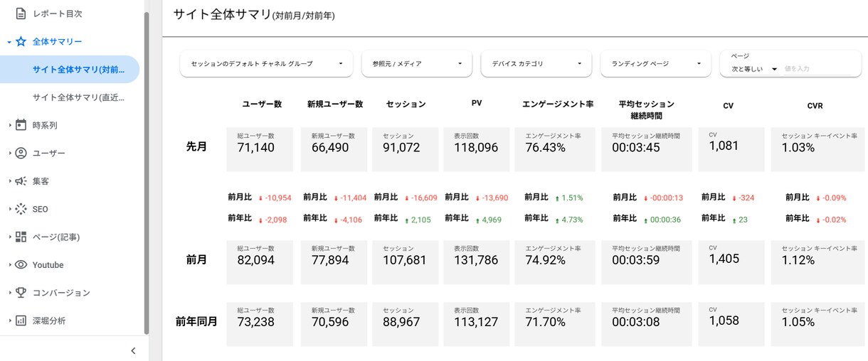Click the 前月 表示回数 value 131,786
The image size is (868, 361).
[476, 260]
